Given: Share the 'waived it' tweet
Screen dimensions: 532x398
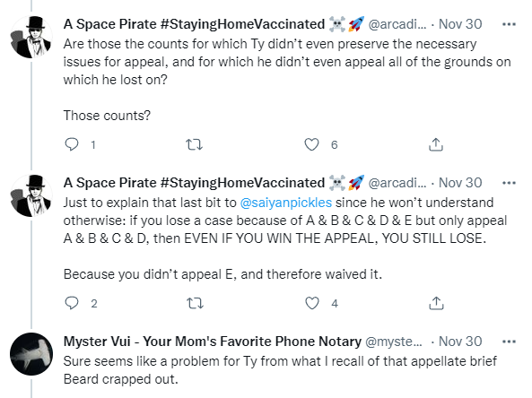Looking at the screenshot, I should point(436,303).
